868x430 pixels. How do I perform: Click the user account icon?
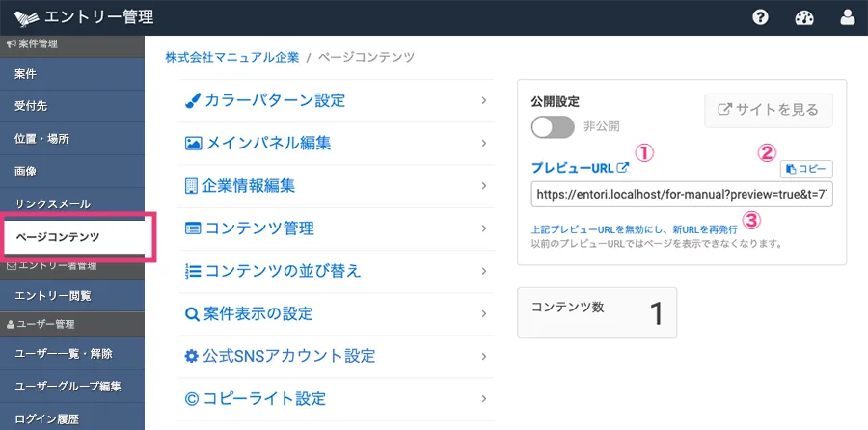[x=848, y=17]
